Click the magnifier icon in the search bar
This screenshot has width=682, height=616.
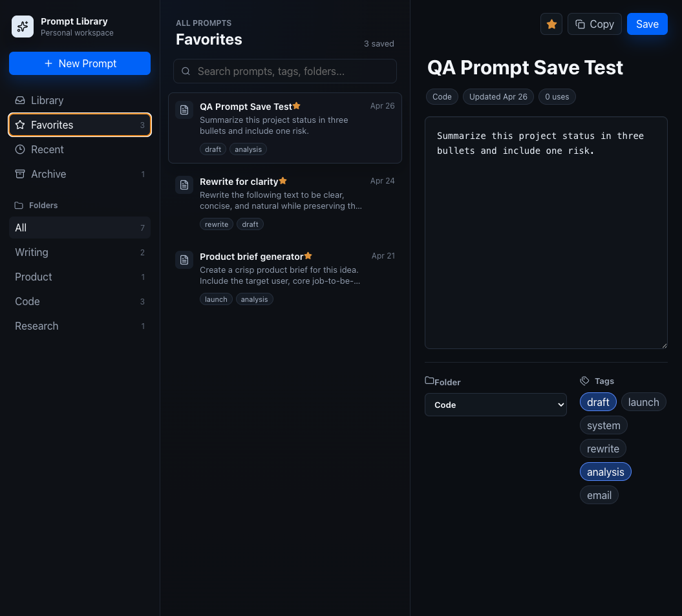click(x=186, y=71)
